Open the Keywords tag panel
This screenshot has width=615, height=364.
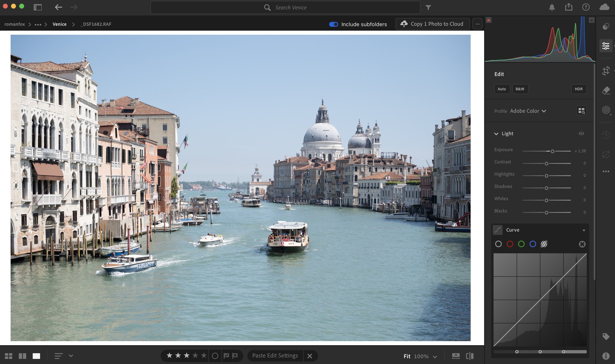click(606, 336)
